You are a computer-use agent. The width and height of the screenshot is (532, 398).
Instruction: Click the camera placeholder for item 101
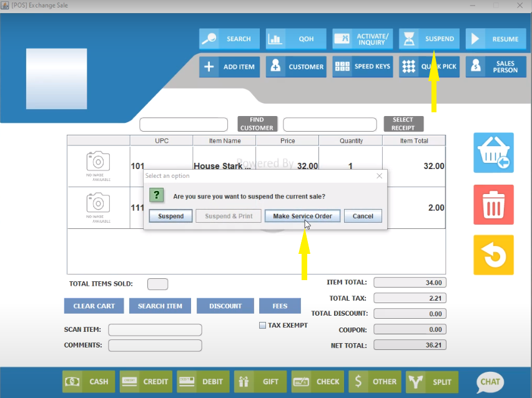click(98, 166)
